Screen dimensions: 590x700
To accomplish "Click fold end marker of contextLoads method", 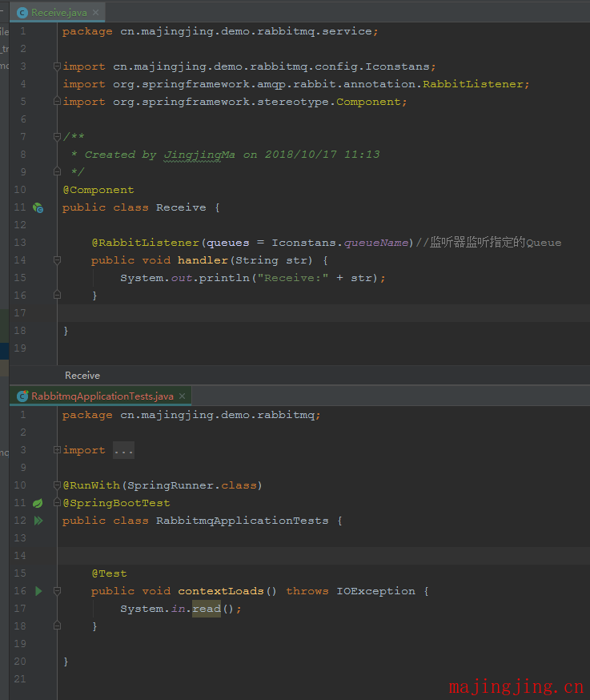I will (57, 626).
